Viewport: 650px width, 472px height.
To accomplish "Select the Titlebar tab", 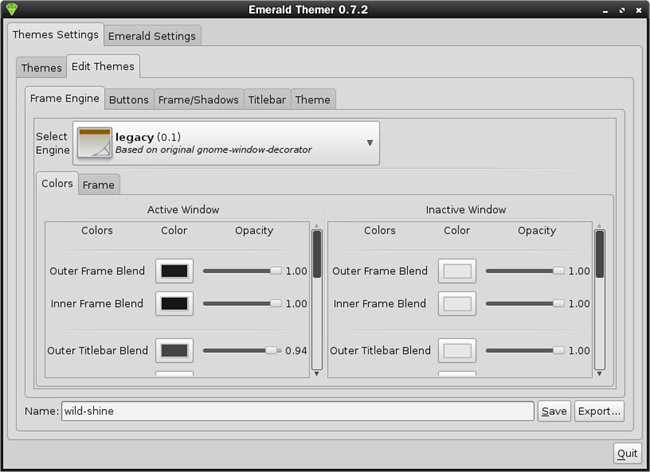I will (x=267, y=99).
